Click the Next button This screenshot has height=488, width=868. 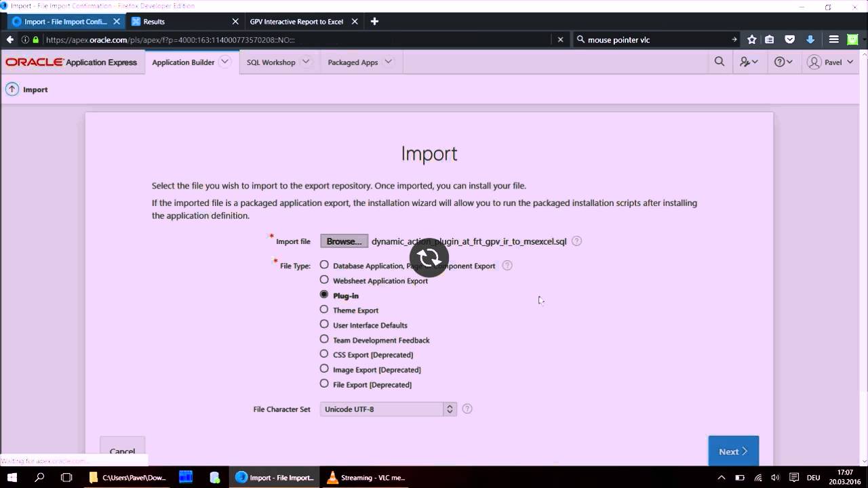tap(733, 451)
